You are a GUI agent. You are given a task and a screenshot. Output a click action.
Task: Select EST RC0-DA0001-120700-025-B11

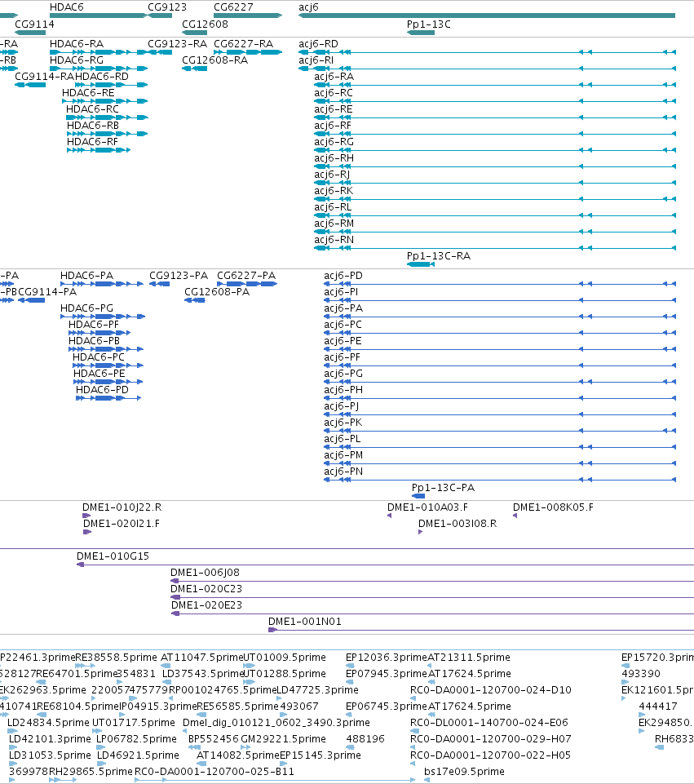(x=214, y=771)
